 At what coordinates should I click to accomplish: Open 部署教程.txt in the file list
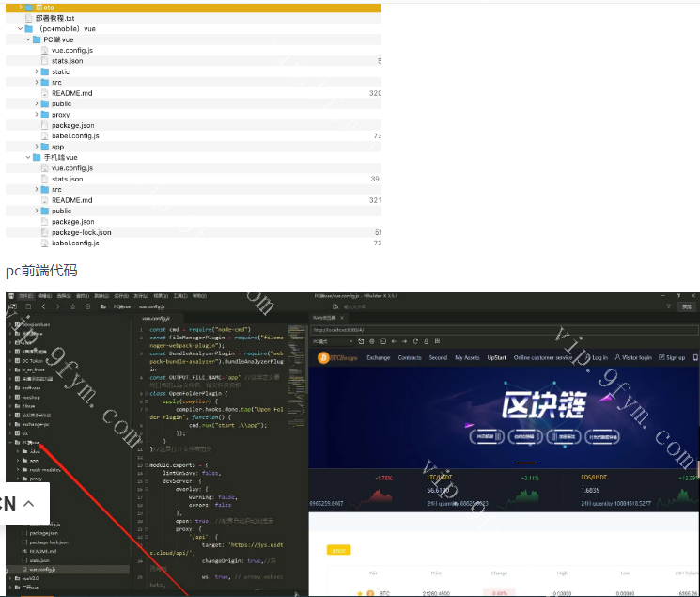pyautogui.click(x=55, y=18)
